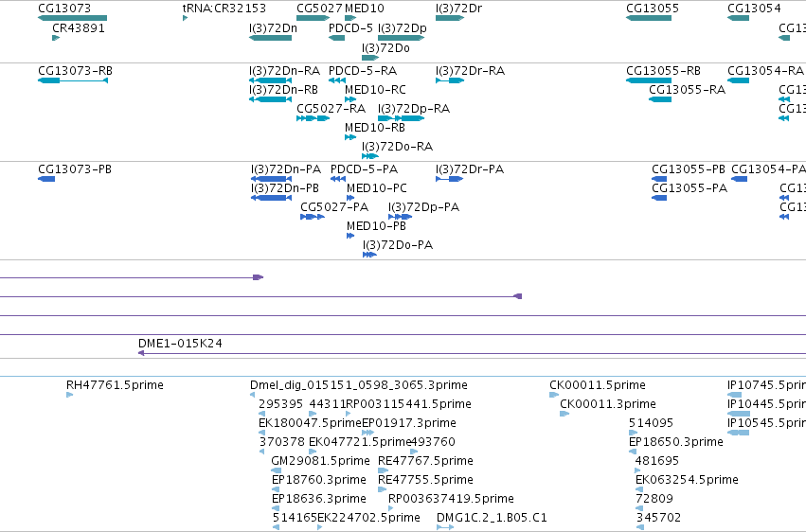This screenshot has width=806, height=532.
Task: Click the l(3)72Dn-PB protein
Action: coord(272,198)
